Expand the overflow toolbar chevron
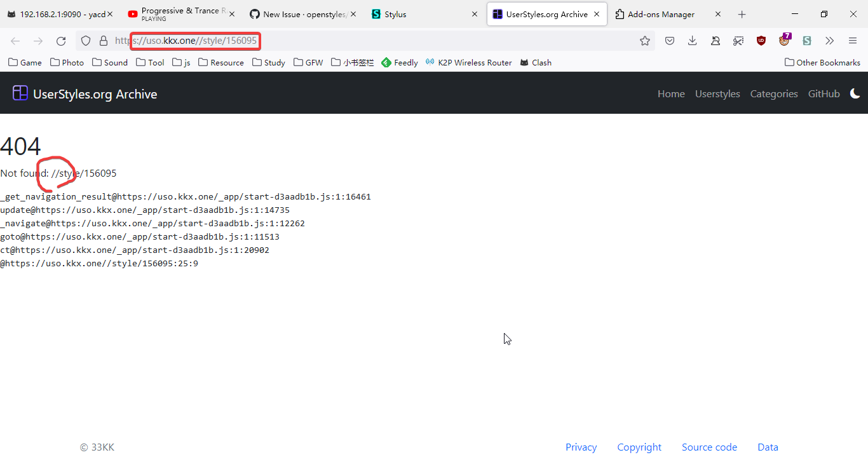 (x=829, y=40)
